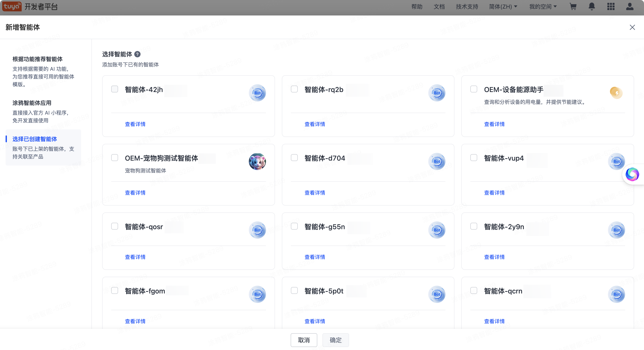This screenshot has width=644, height=350.
Task: Open the apps grid menu
Action: pyautogui.click(x=611, y=6)
